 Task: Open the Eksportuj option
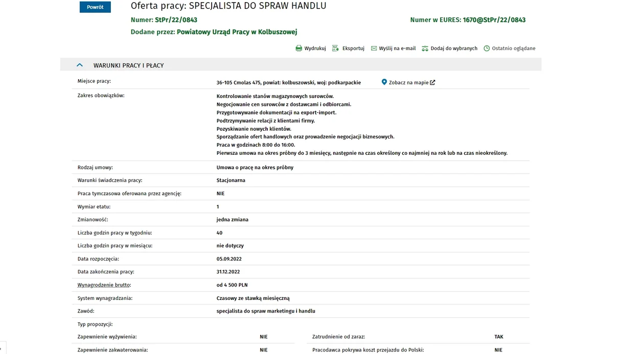click(x=353, y=49)
